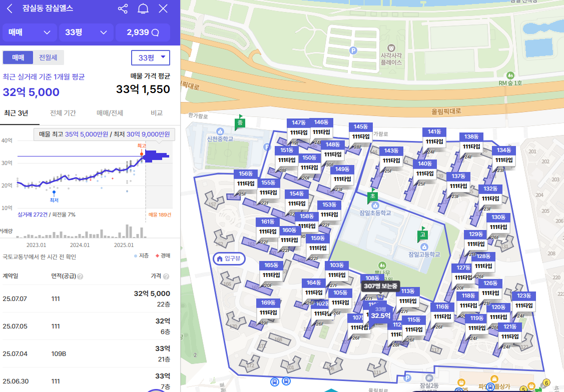Click the parking icon near 잠실2동
This screenshot has height=392, width=564.
tap(407, 377)
